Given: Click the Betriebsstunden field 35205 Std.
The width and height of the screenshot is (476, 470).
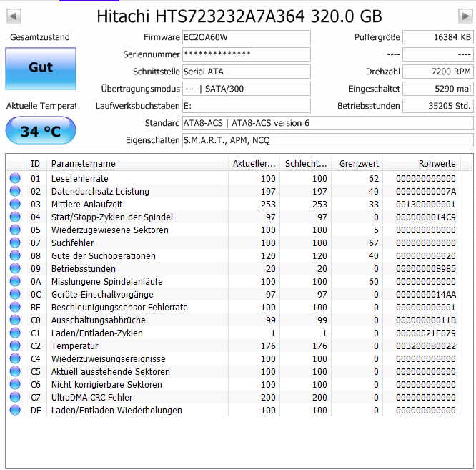Looking at the screenshot, I should [x=438, y=106].
